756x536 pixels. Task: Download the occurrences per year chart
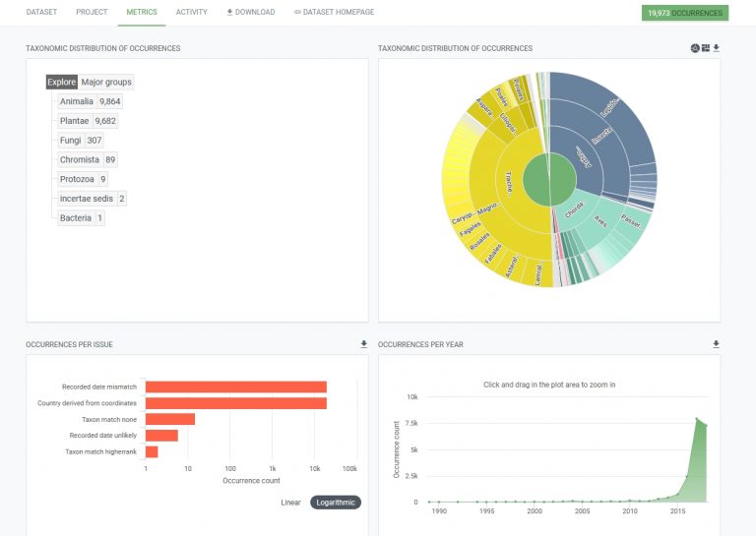coord(716,344)
